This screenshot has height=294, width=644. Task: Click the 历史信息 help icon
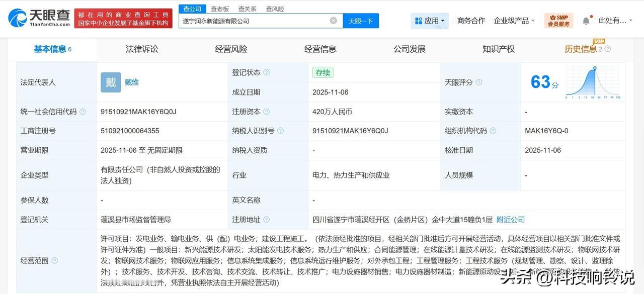click(x=608, y=49)
